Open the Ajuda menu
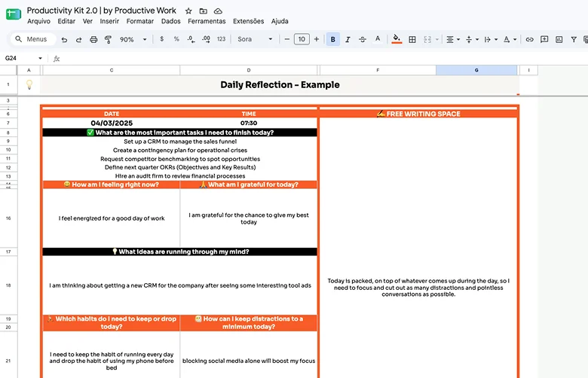Viewport: 588px width, 378px height. tap(280, 21)
